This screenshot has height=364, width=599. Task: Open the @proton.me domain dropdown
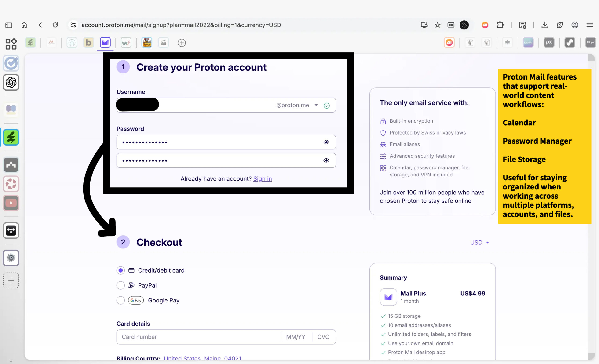pyautogui.click(x=316, y=105)
